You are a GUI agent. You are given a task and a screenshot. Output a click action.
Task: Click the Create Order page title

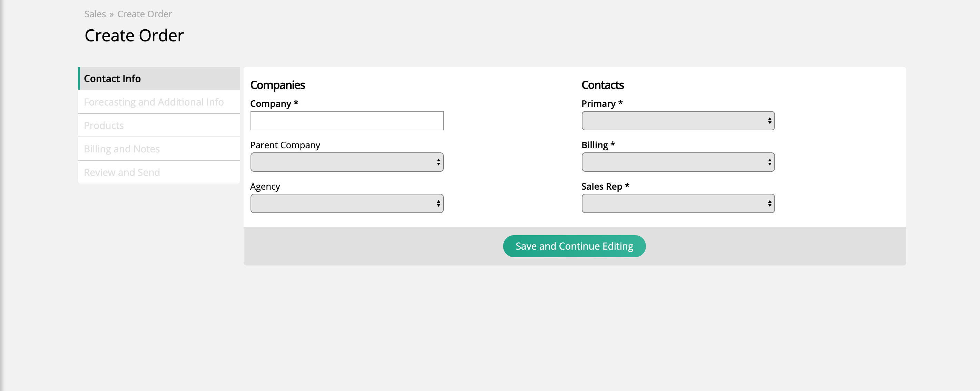tap(134, 36)
